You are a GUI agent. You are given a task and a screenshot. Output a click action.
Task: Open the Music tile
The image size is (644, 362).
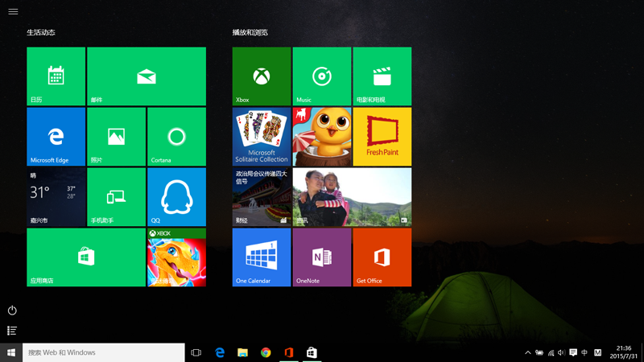[x=321, y=76]
